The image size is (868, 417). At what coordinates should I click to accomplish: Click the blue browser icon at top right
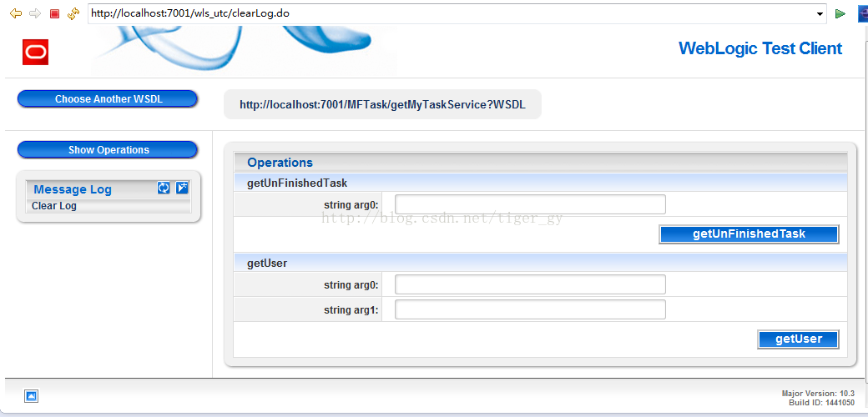(x=863, y=14)
